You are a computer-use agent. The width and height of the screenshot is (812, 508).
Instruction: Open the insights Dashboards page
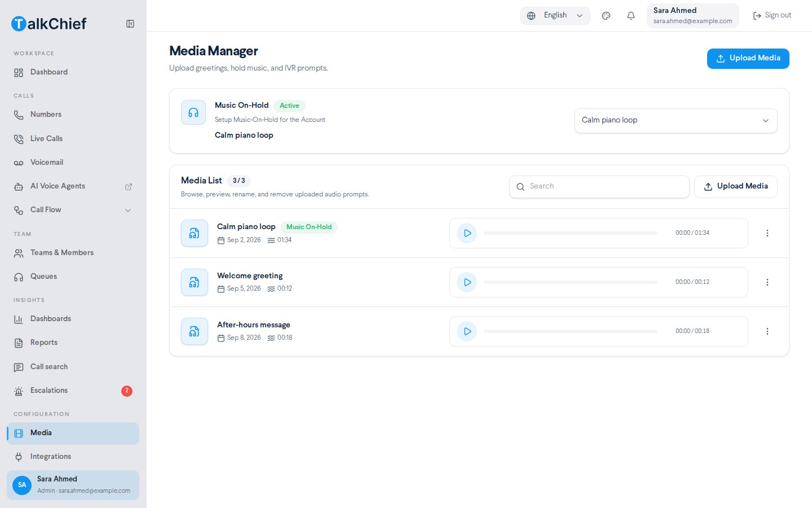(x=73, y=319)
